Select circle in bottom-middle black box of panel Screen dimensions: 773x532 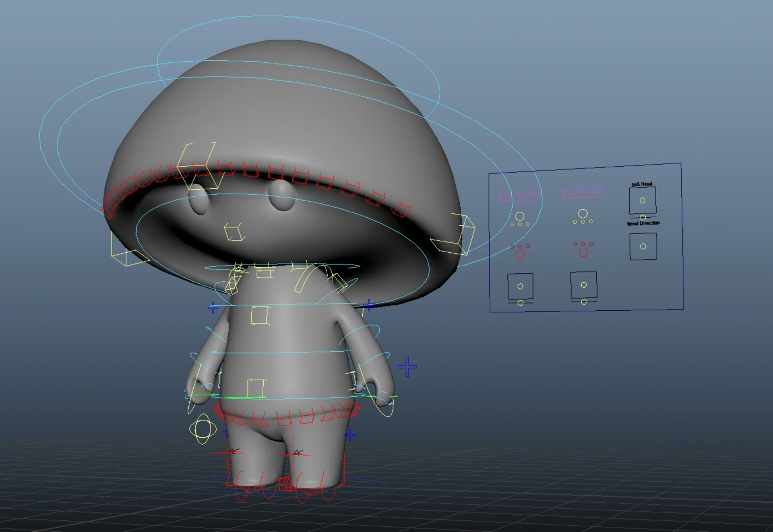pyautogui.click(x=584, y=285)
